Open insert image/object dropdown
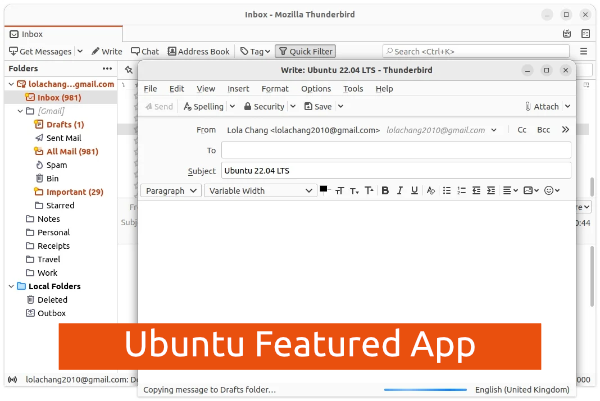The image size is (600, 401). click(x=531, y=190)
